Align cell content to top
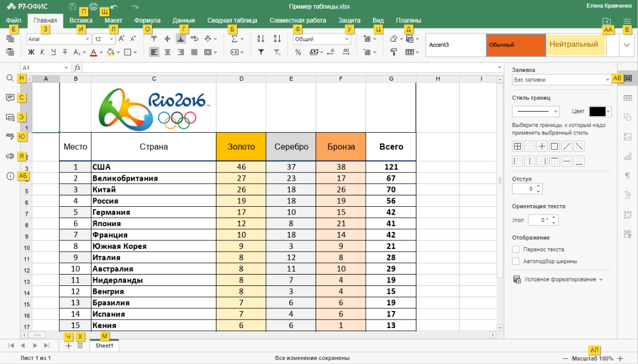 [154, 39]
